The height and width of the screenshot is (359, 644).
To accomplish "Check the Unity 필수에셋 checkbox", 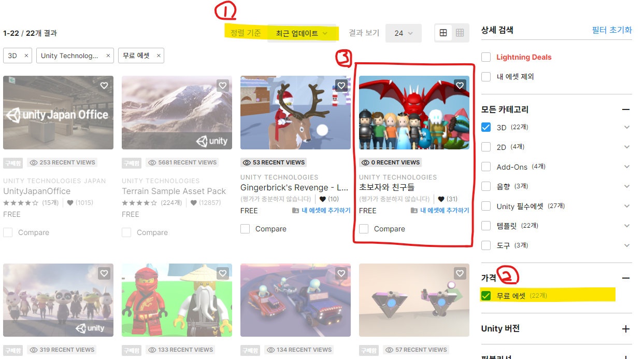I will (486, 206).
